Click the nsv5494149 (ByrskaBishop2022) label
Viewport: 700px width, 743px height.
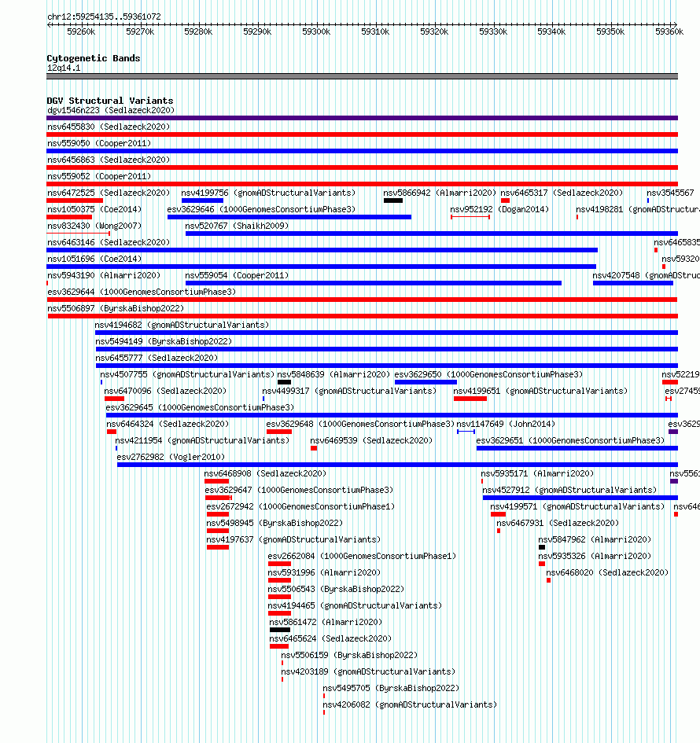click(164, 342)
